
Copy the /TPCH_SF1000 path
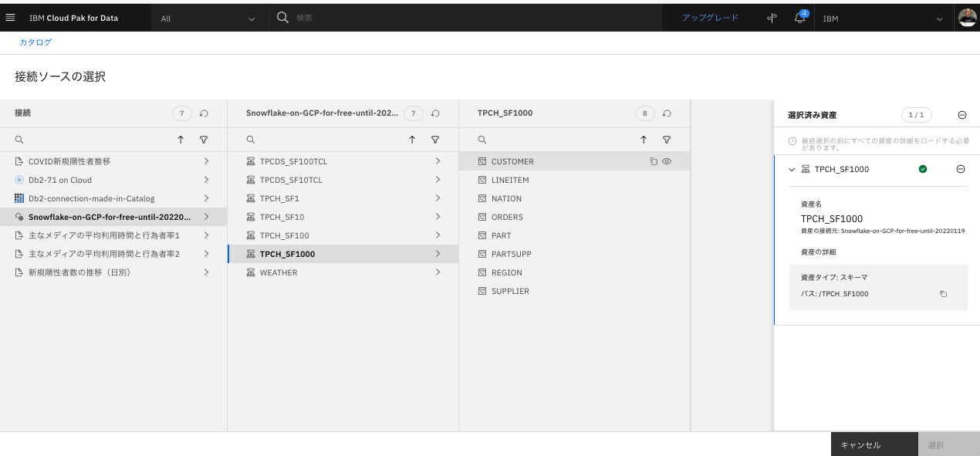[943, 294]
